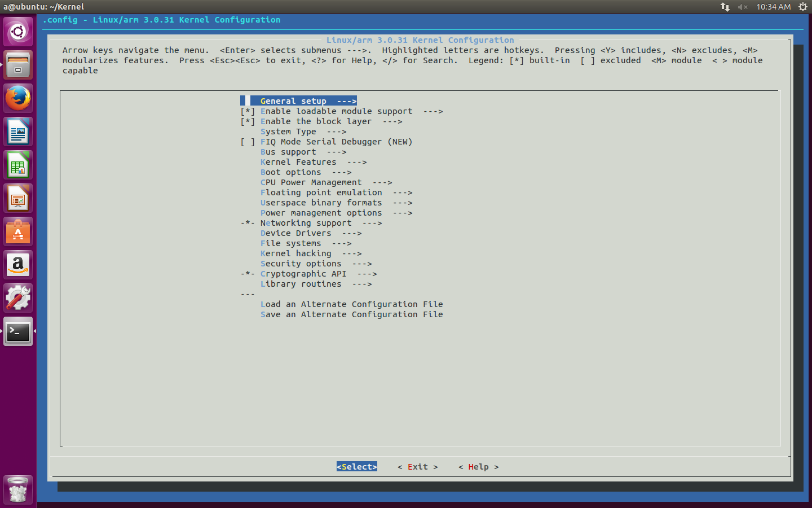This screenshot has width=812, height=508.
Task: Show calendar from 10:34 AM clock
Action: (773, 7)
